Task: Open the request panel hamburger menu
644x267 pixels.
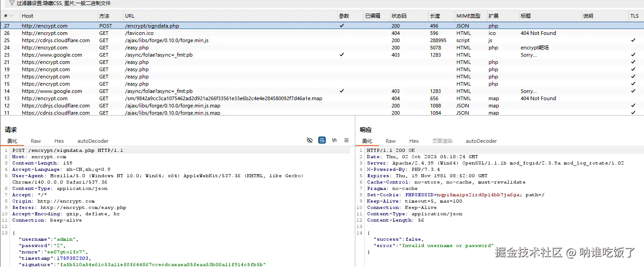Action: click(346, 141)
